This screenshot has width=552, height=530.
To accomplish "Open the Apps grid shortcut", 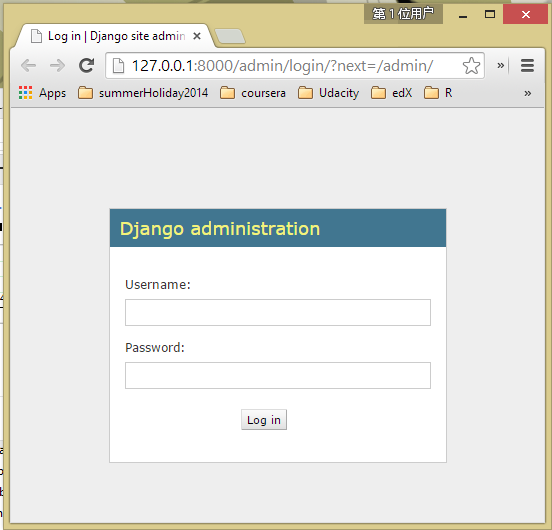I will tap(42, 93).
